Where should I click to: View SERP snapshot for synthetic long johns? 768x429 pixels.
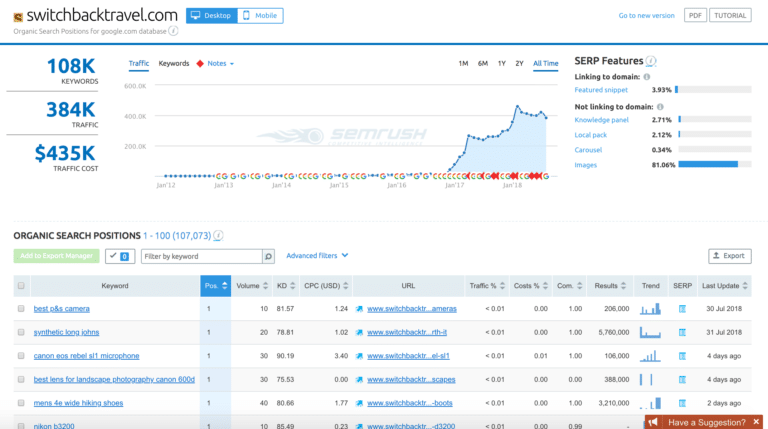682,333
